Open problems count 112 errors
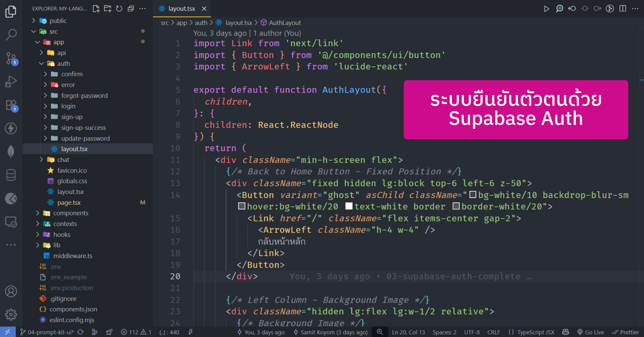 point(136,332)
